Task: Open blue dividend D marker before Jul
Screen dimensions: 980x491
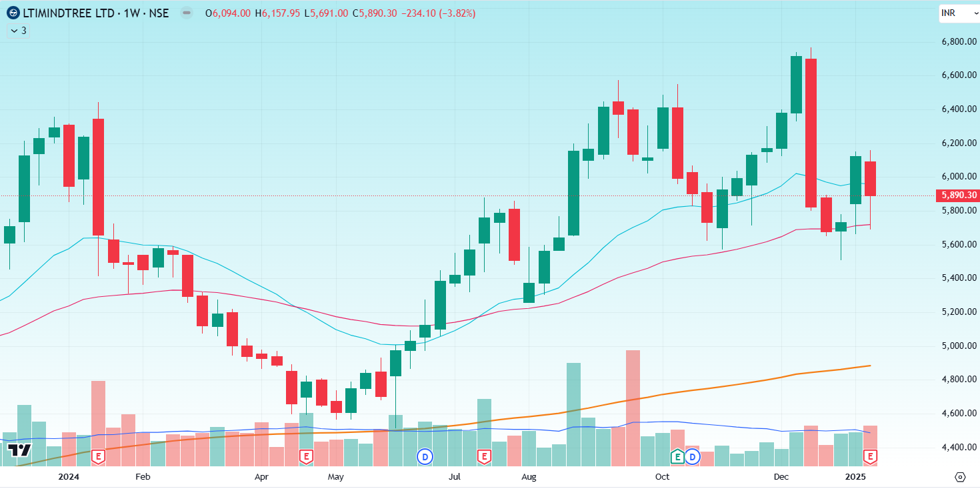Action: [x=425, y=457]
